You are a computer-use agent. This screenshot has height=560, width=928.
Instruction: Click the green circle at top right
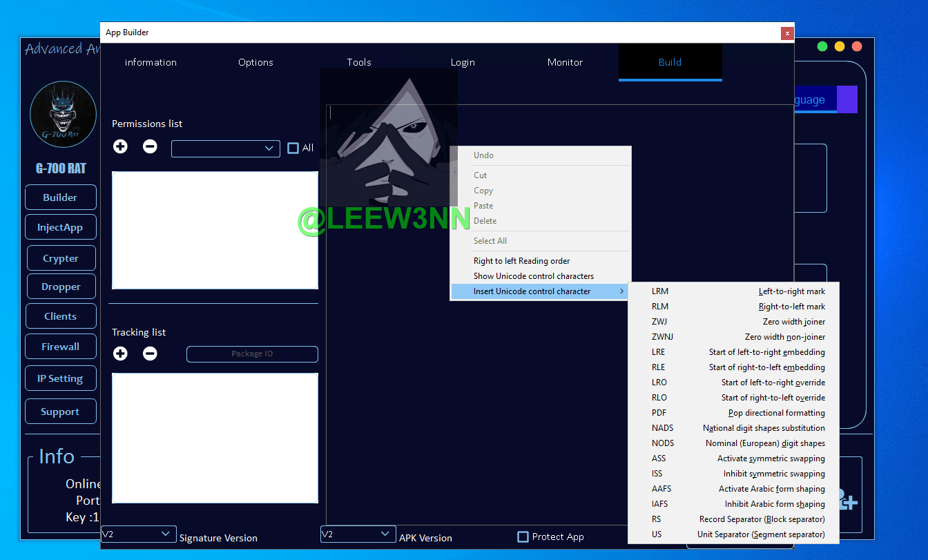click(x=822, y=46)
